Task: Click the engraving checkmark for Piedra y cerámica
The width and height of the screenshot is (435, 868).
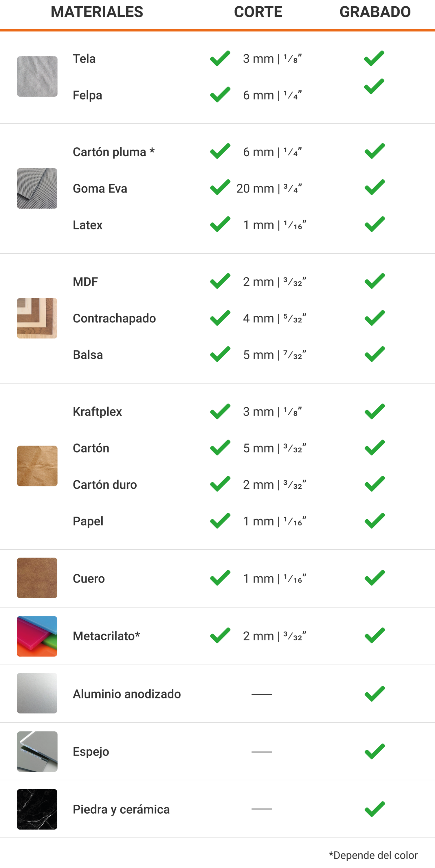Action: 374,809
